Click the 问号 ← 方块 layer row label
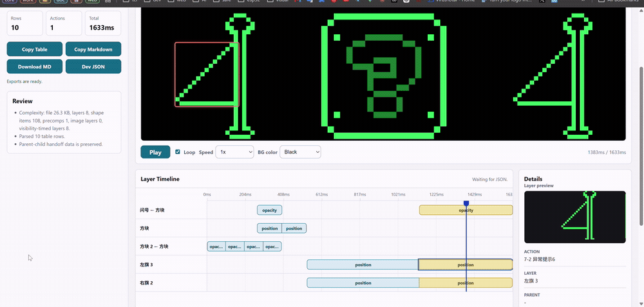The height and width of the screenshot is (307, 644). [153, 210]
